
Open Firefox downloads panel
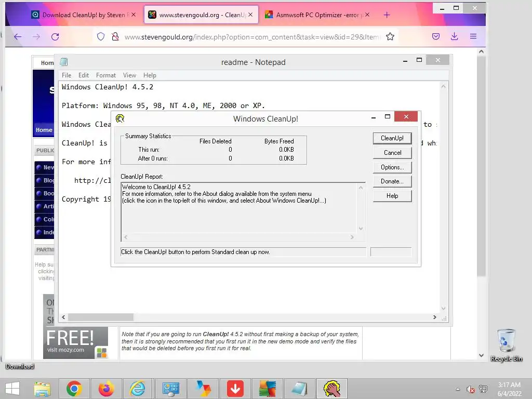tap(455, 37)
